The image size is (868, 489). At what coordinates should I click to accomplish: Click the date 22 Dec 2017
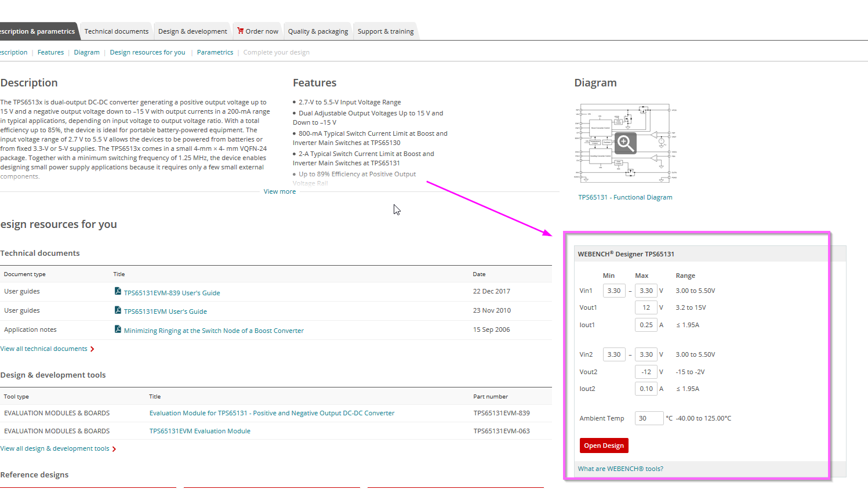pyautogui.click(x=492, y=291)
